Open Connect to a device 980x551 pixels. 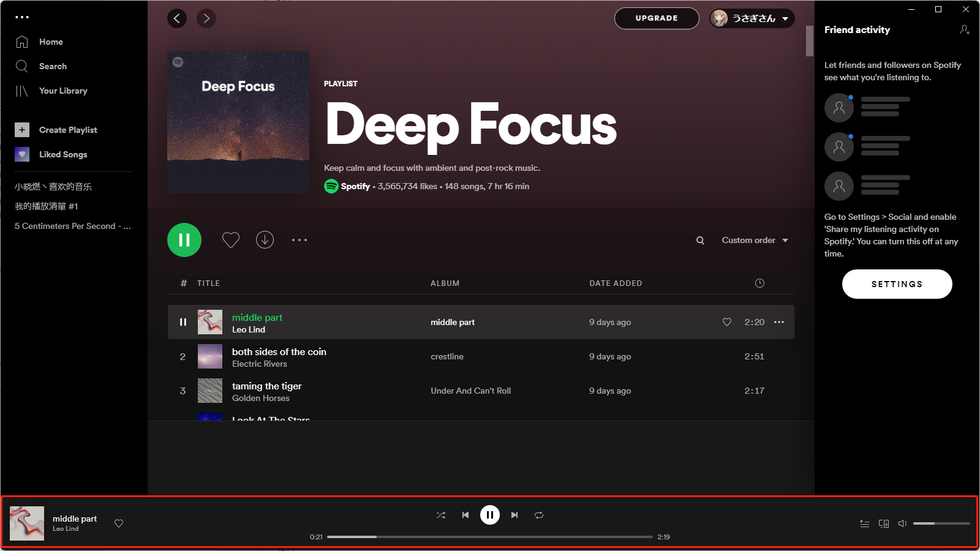point(884,523)
